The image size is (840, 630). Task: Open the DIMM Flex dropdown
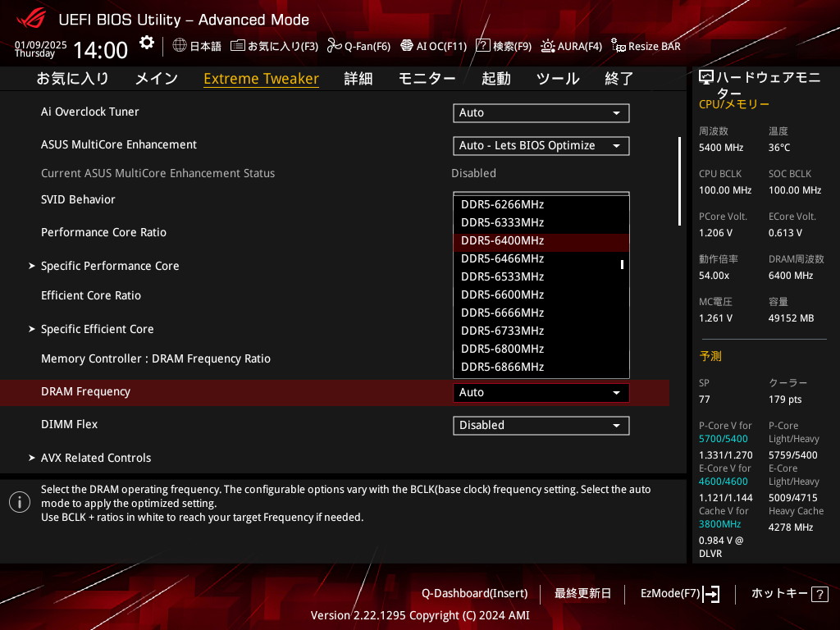click(541, 425)
